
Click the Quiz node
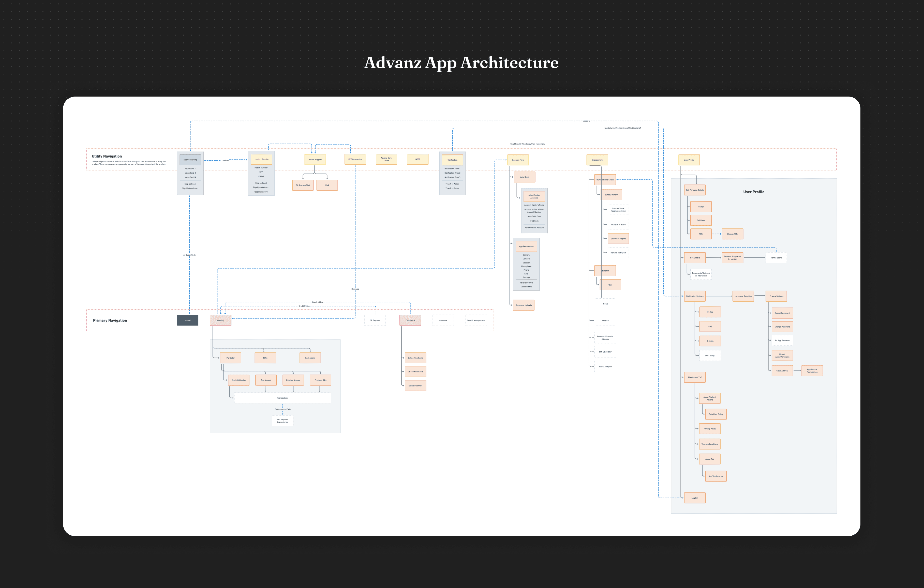click(610, 285)
